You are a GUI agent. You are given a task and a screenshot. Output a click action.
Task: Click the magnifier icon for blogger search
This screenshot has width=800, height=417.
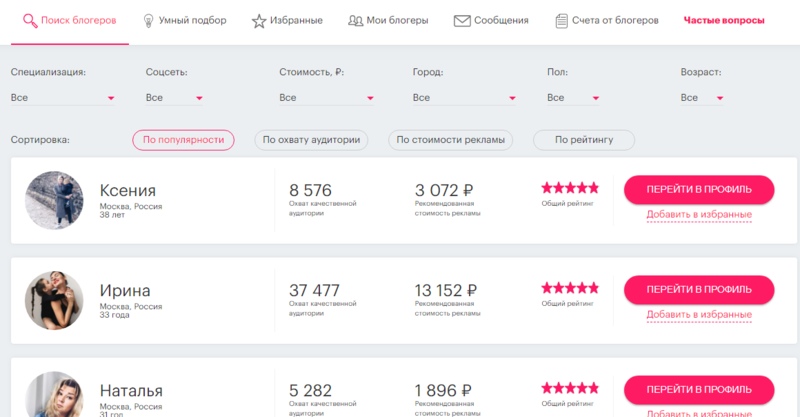tap(29, 20)
